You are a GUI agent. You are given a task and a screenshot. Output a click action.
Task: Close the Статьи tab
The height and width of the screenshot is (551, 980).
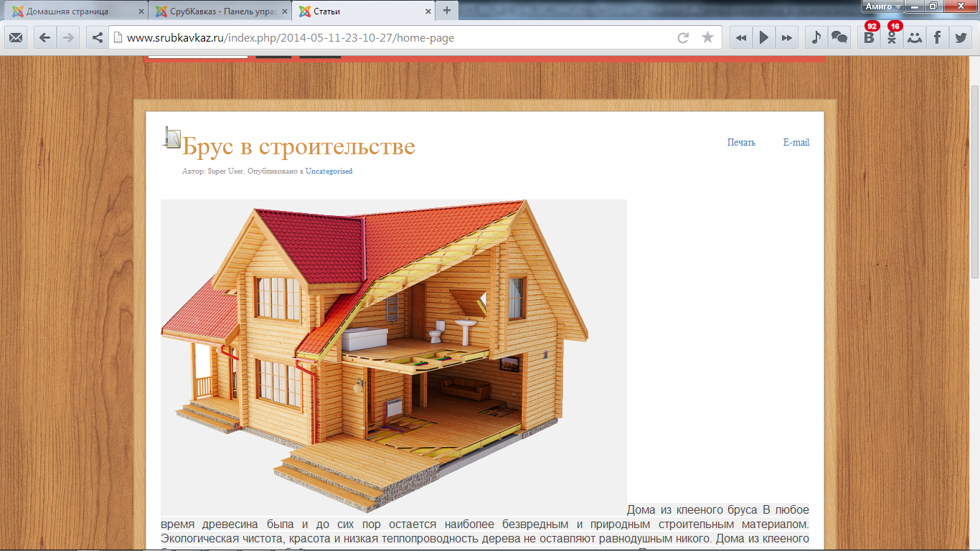428,11
